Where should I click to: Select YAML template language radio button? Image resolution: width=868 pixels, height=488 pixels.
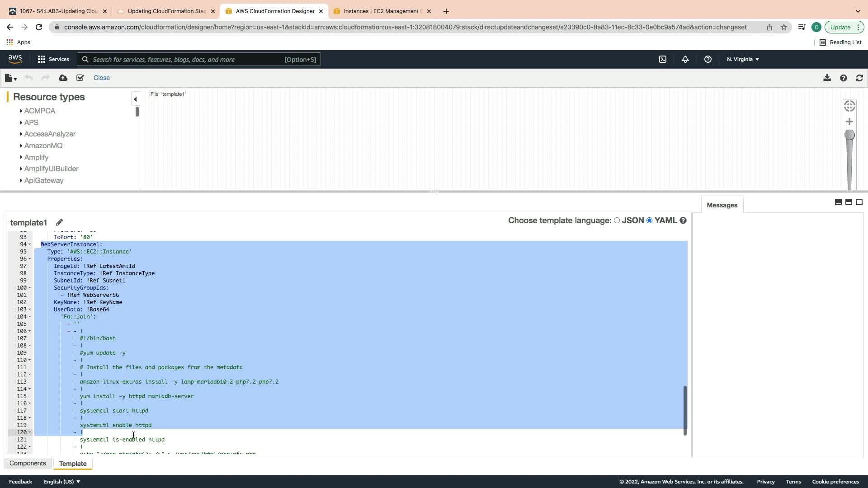pyautogui.click(x=649, y=221)
